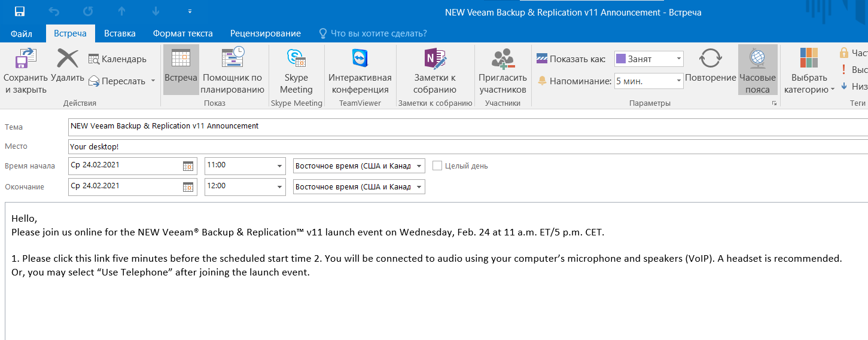The image size is (868, 340).
Task: Click inside the meeting body starting with Hello
Action: pyautogui.click(x=437, y=272)
